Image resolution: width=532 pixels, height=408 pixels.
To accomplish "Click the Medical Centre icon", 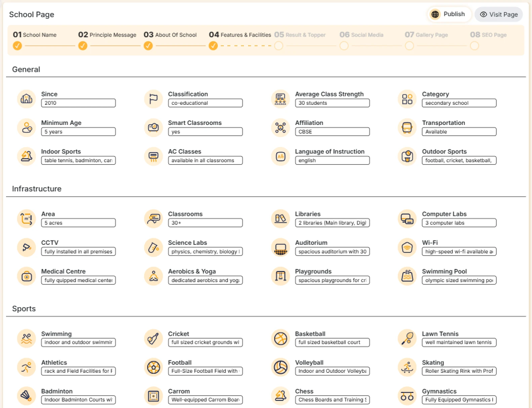I will point(27,276).
